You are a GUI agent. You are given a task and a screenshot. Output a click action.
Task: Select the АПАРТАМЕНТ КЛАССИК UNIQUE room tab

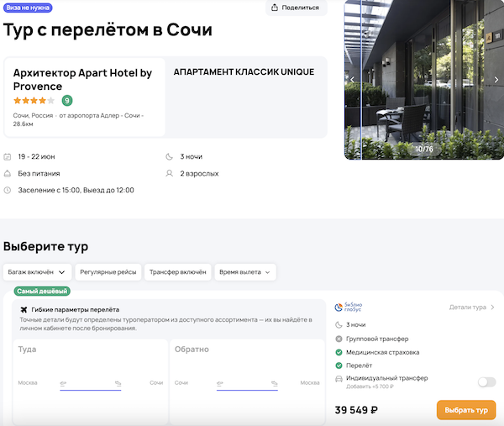(x=244, y=72)
